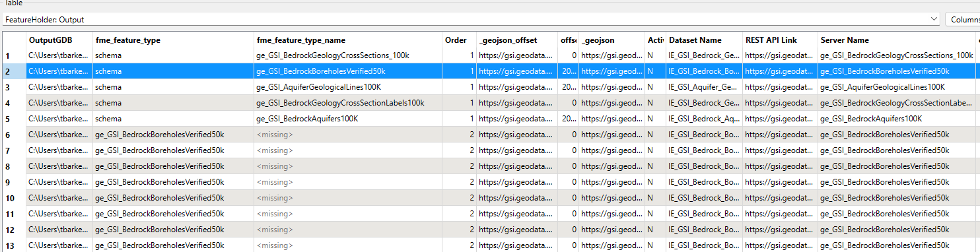Viewport: 980px width, 252px height.
Task: Click the _geojson_offset column header
Action: tap(517, 40)
